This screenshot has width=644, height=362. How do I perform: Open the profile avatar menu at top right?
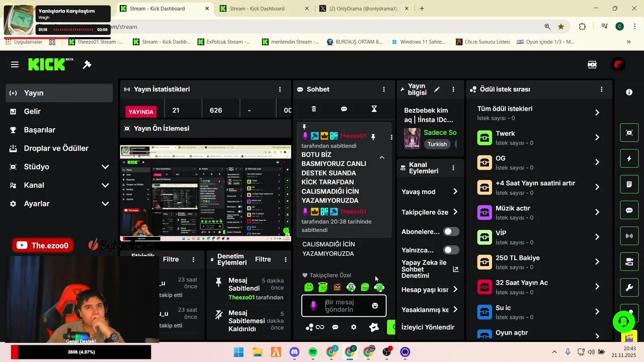pos(618,64)
